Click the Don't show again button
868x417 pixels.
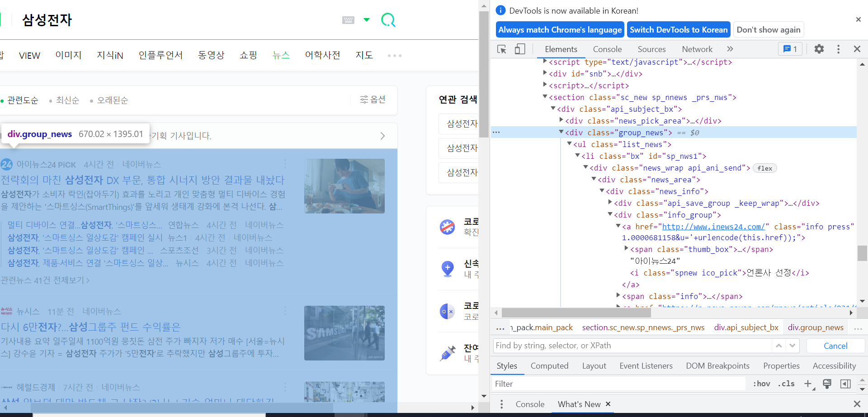769,30
